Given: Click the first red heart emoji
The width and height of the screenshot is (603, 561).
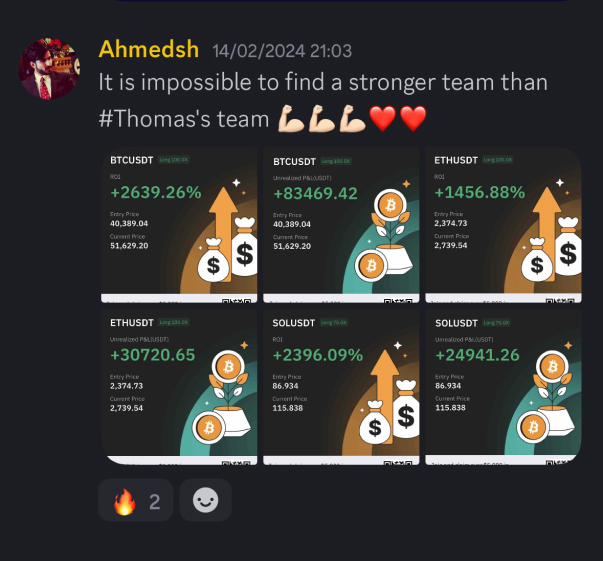Looking at the screenshot, I should [x=382, y=118].
